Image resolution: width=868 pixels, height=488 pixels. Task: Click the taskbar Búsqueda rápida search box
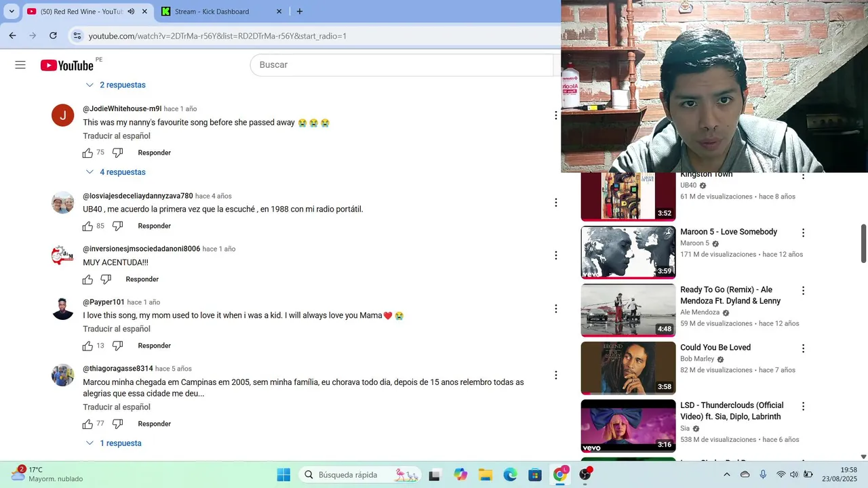(360, 475)
